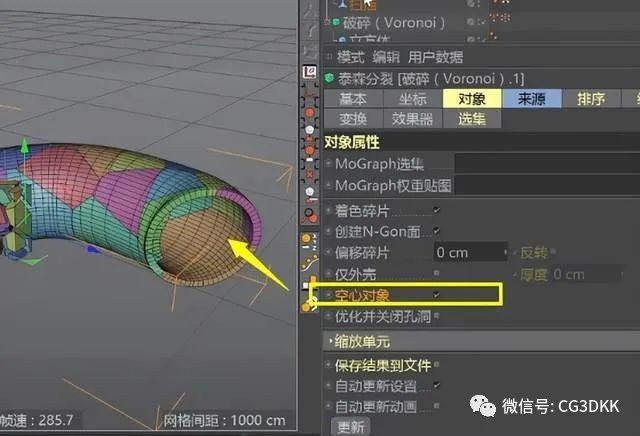
Task: Click the 网格间距 : 1000 cm viewport text
Action: (x=224, y=420)
